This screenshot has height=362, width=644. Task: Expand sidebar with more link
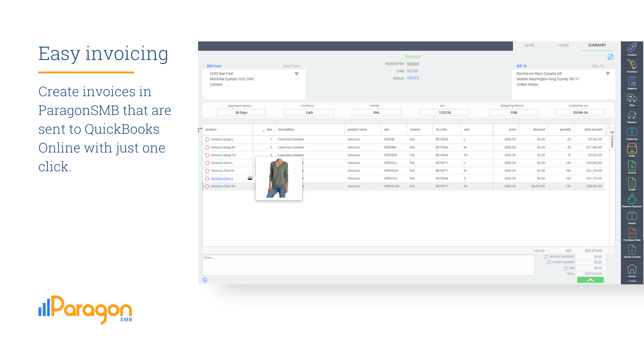click(x=632, y=281)
